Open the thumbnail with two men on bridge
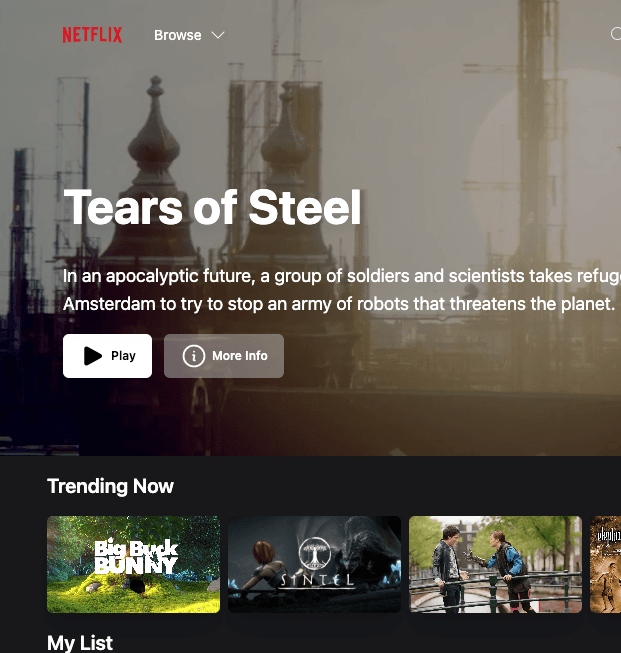 (495, 564)
